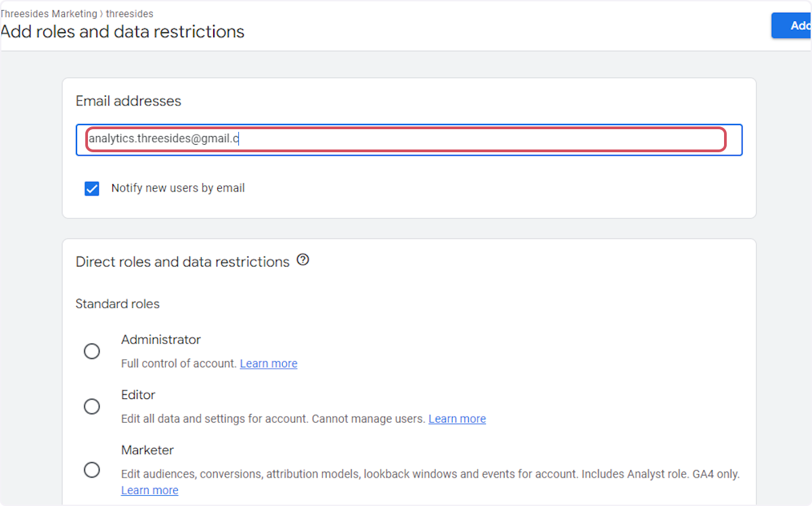Image resolution: width=812 pixels, height=506 pixels.
Task: Open Learn more link under Marketer
Action: tap(150, 490)
